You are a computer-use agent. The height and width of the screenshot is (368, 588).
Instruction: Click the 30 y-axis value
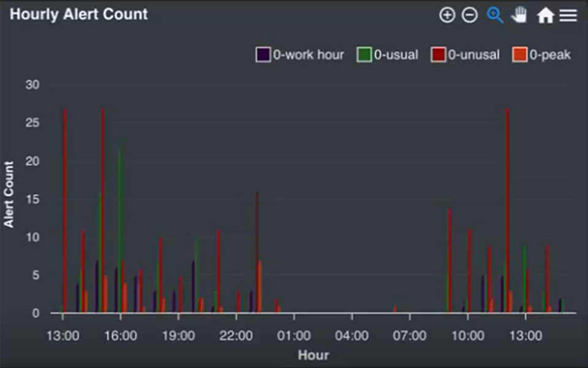32,85
